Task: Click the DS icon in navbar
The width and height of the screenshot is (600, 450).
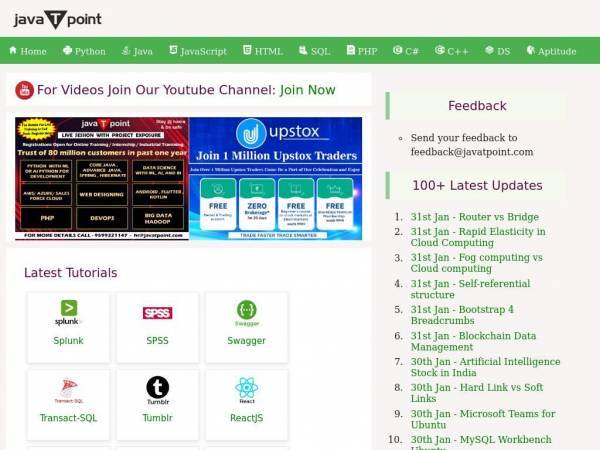Action: pyautogui.click(x=489, y=50)
